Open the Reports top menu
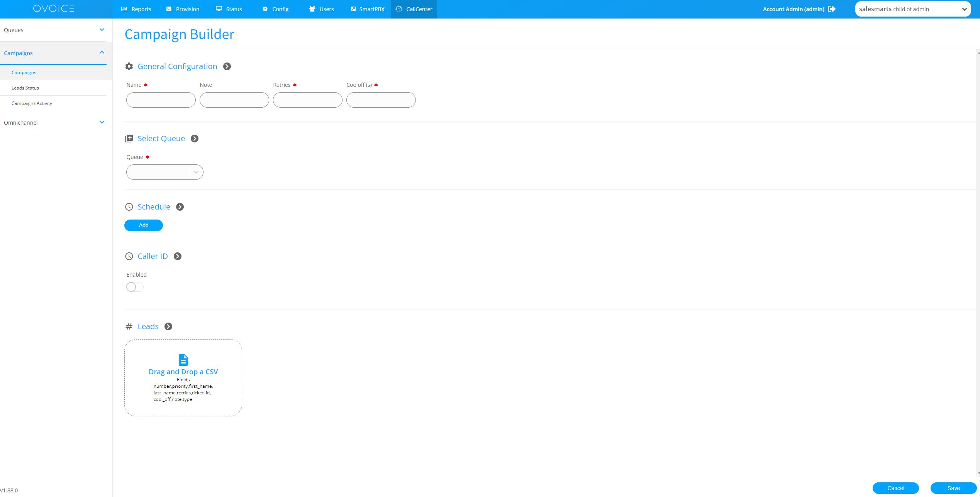 click(x=136, y=9)
